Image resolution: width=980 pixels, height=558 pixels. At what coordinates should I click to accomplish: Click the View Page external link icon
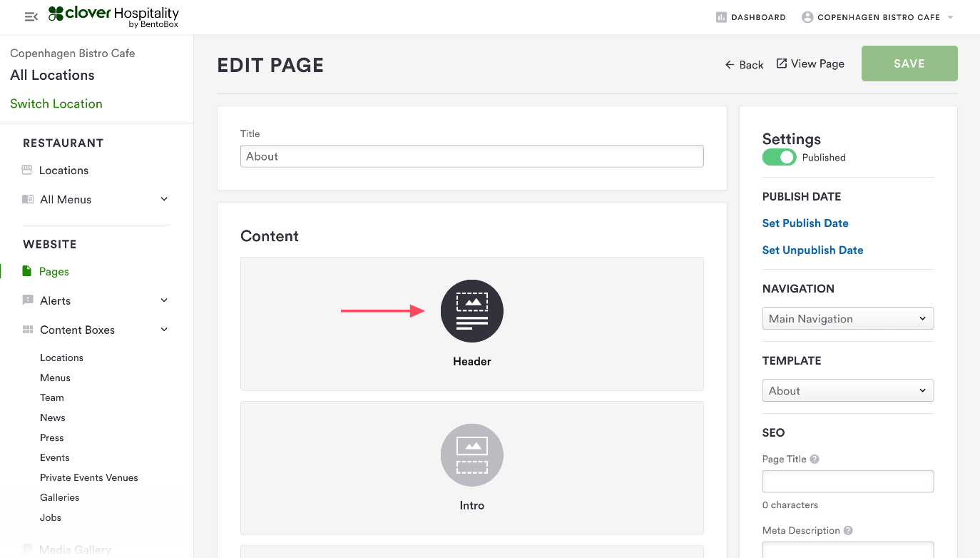[x=782, y=64]
